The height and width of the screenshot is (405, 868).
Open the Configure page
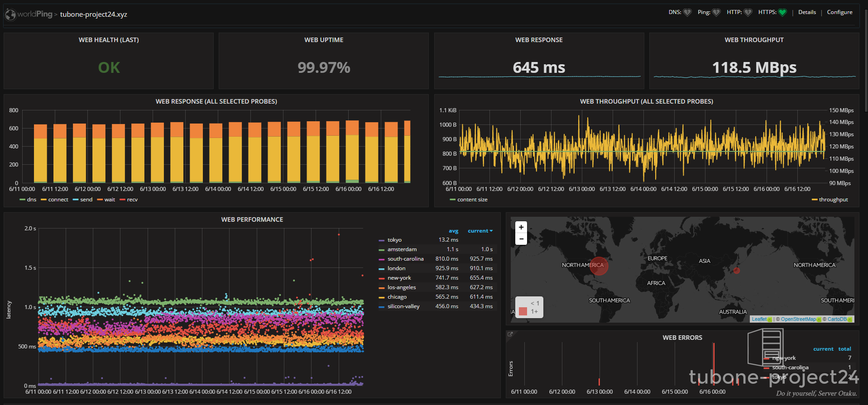coord(839,12)
